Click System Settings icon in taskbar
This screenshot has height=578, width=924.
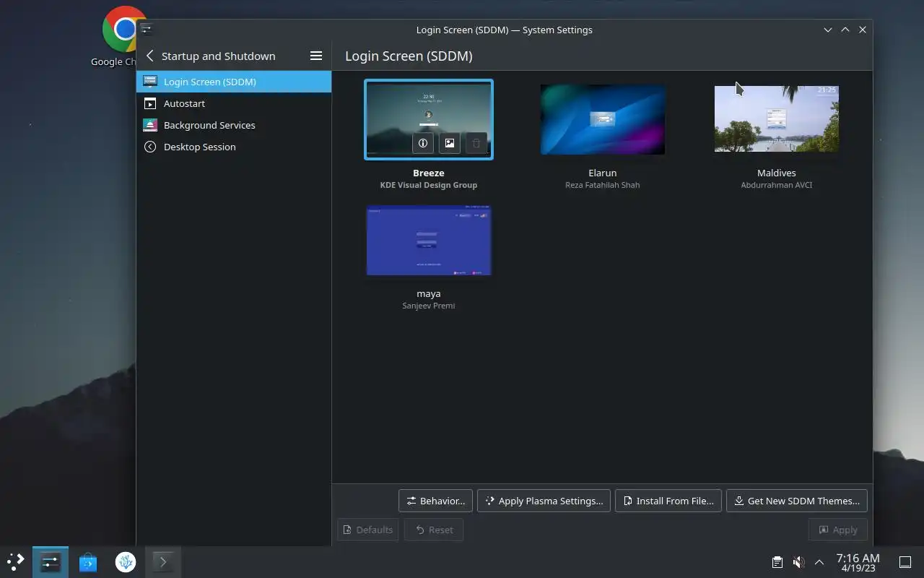[51, 561]
